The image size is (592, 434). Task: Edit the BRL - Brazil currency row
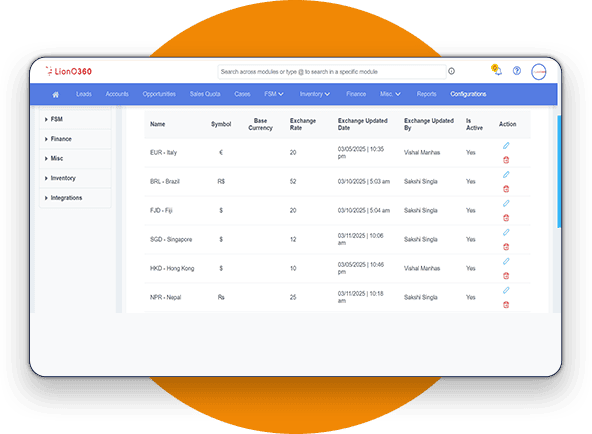[x=506, y=175]
